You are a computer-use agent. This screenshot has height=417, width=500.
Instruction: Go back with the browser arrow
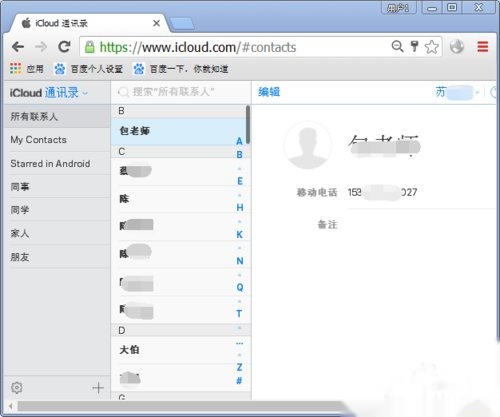click(x=18, y=47)
